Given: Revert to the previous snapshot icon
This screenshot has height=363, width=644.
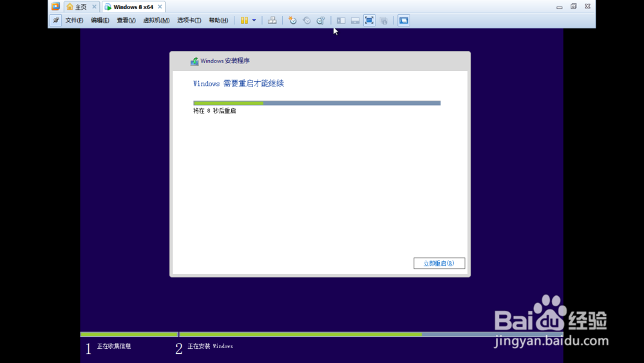Looking at the screenshot, I should 307,20.
